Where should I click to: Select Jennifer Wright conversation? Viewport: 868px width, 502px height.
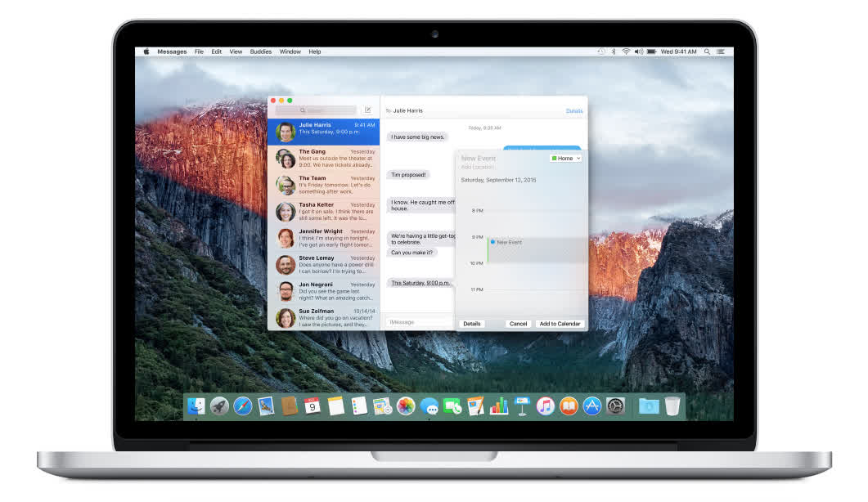[x=324, y=238]
